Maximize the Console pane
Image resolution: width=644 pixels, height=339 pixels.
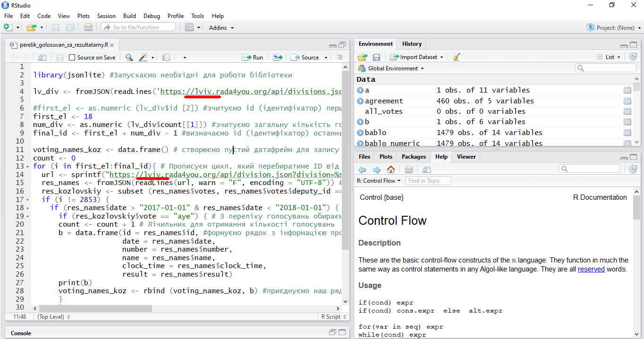tap(341, 332)
